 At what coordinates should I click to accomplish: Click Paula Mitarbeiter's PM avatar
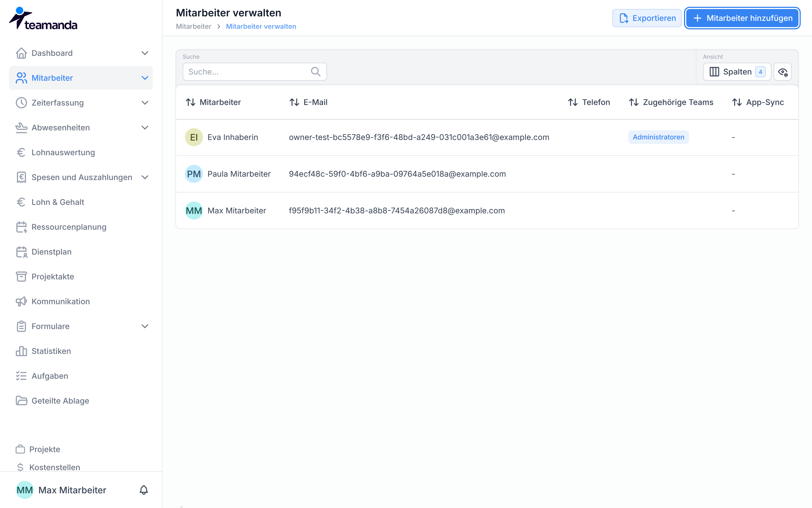click(194, 174)
